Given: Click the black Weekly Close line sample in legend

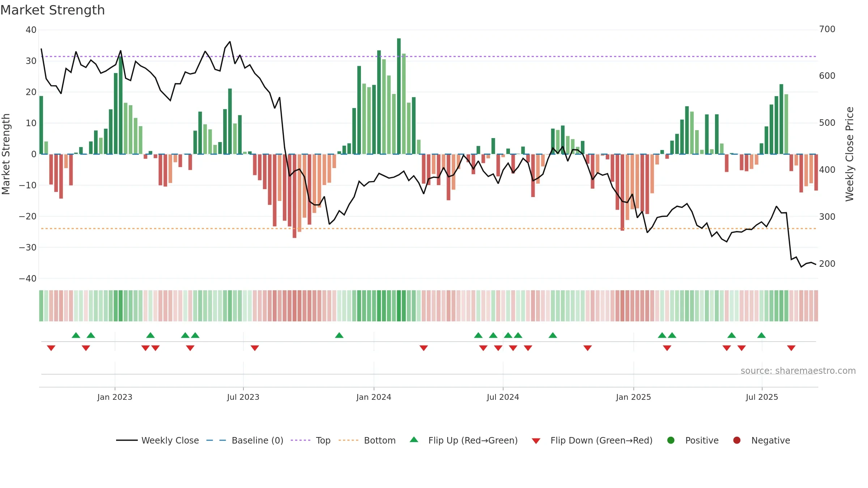Looking at the screenshot, I should 127,440.
